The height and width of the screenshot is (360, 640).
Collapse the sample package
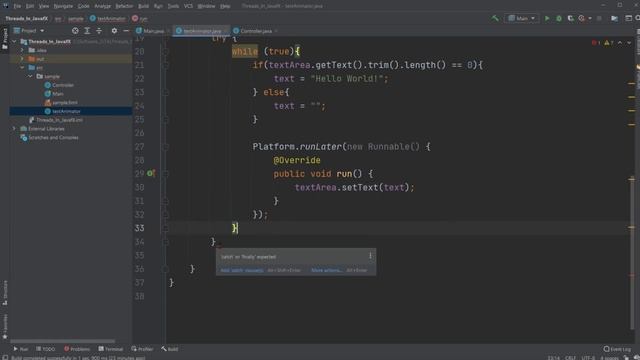pos(30,76)
